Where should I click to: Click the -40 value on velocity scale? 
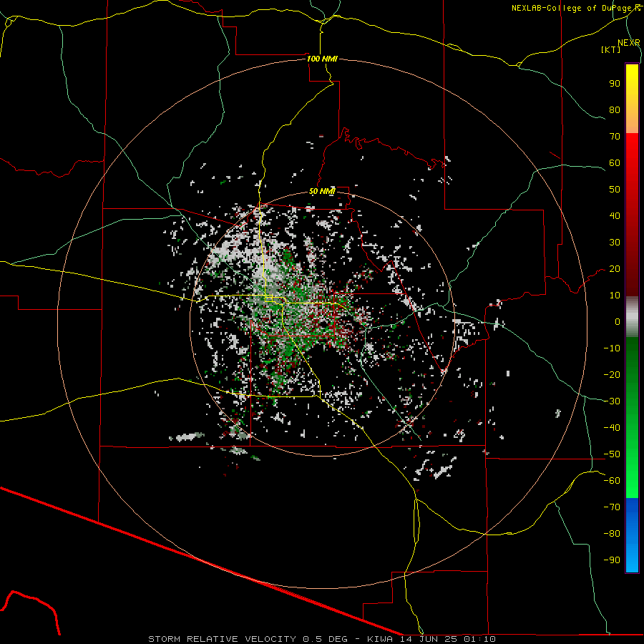pos(612,428)
